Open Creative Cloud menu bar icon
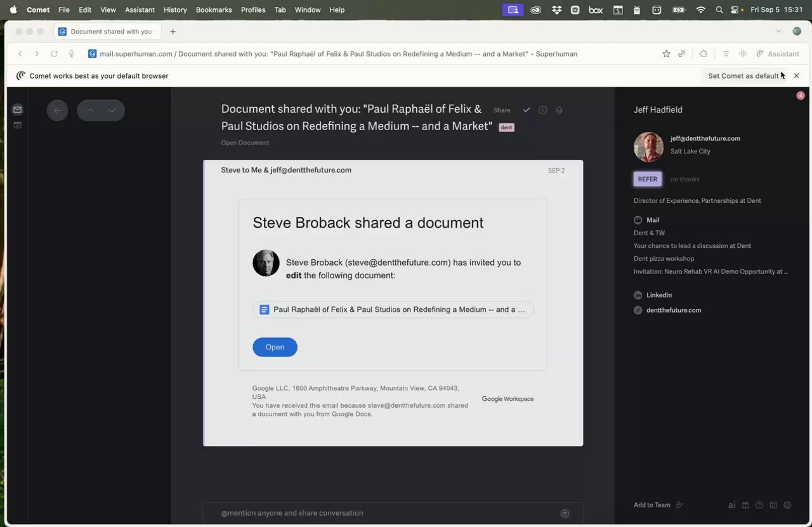812x527 pixels. tap(536, 10)
